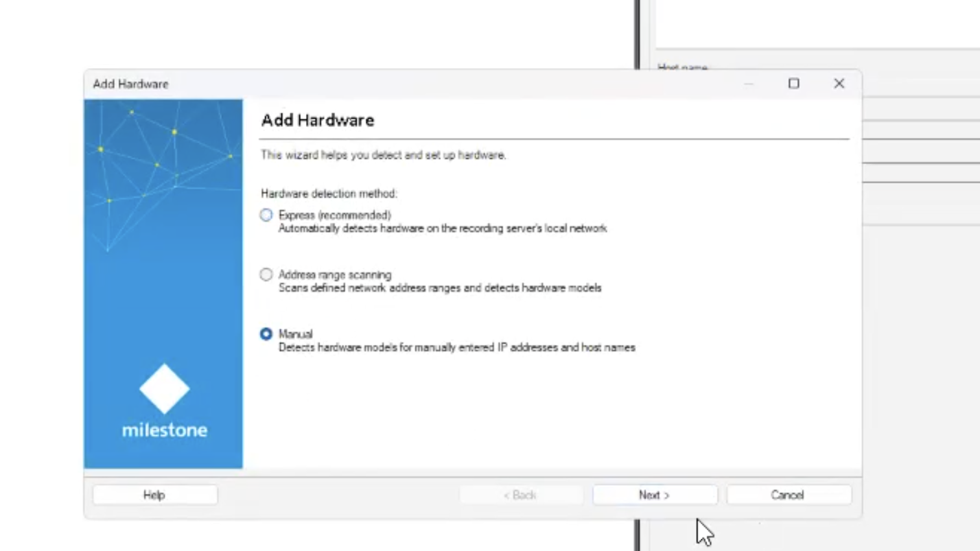This screenshot has height=551, width=980.
Task: Click the 'Address range scanning' label text
Action: pyautogui.click(x=335, y=275)
